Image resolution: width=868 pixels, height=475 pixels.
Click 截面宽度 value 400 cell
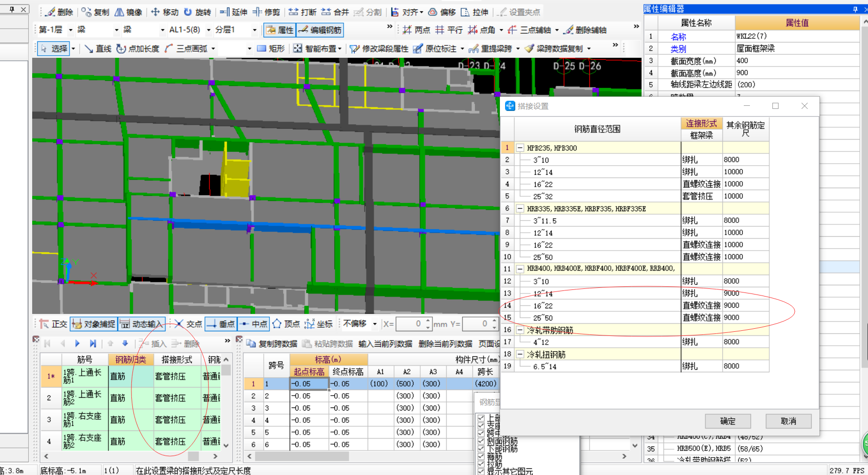(x=797, y=61)
